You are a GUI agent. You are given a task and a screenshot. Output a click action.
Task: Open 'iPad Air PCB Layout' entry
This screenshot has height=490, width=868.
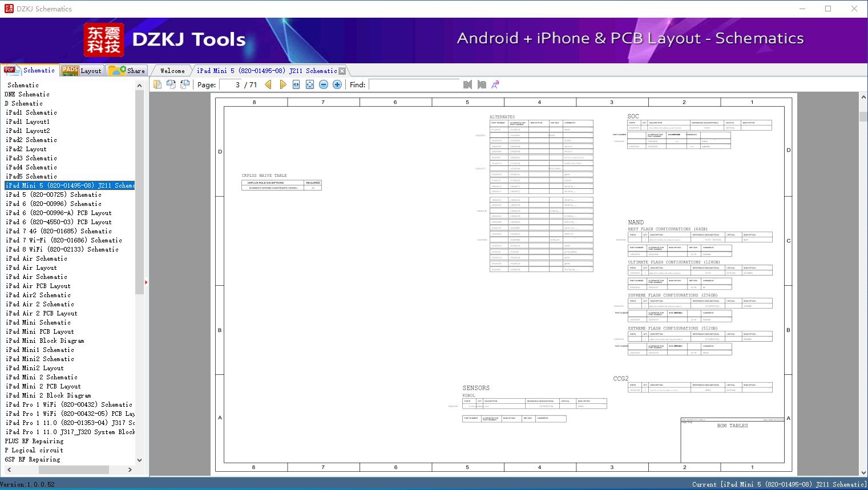(x=38, y=286)
